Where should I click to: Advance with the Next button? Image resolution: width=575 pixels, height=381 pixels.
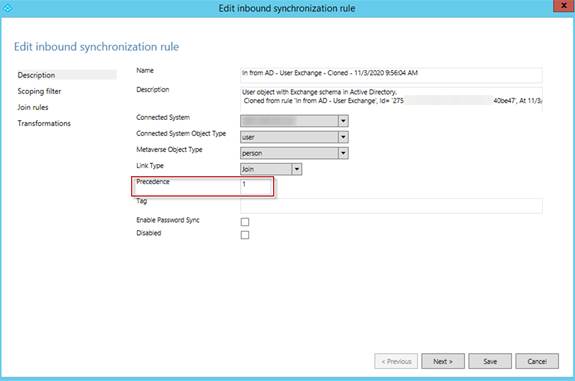(443, 361)
